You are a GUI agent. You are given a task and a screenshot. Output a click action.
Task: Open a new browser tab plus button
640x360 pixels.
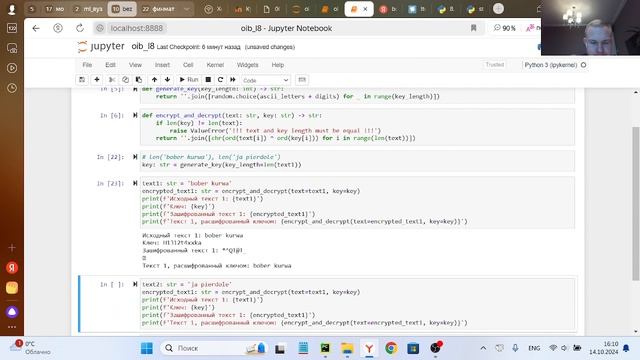[498, 9]
